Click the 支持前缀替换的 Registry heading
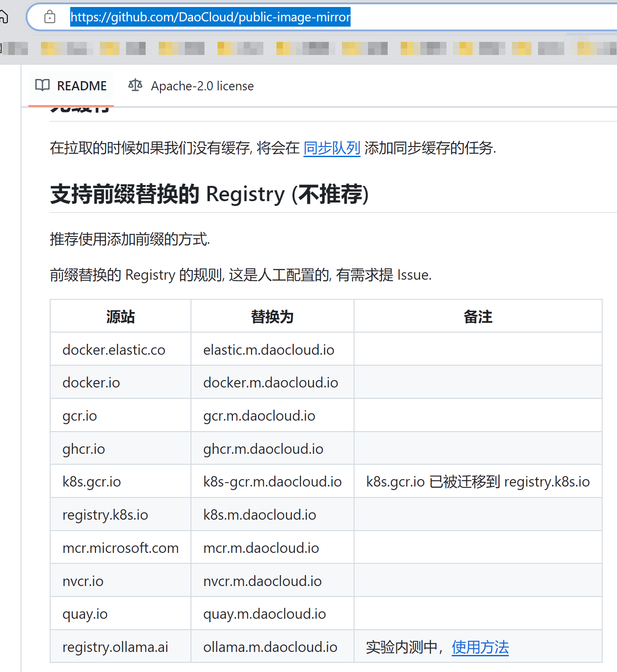 (209, 194)
